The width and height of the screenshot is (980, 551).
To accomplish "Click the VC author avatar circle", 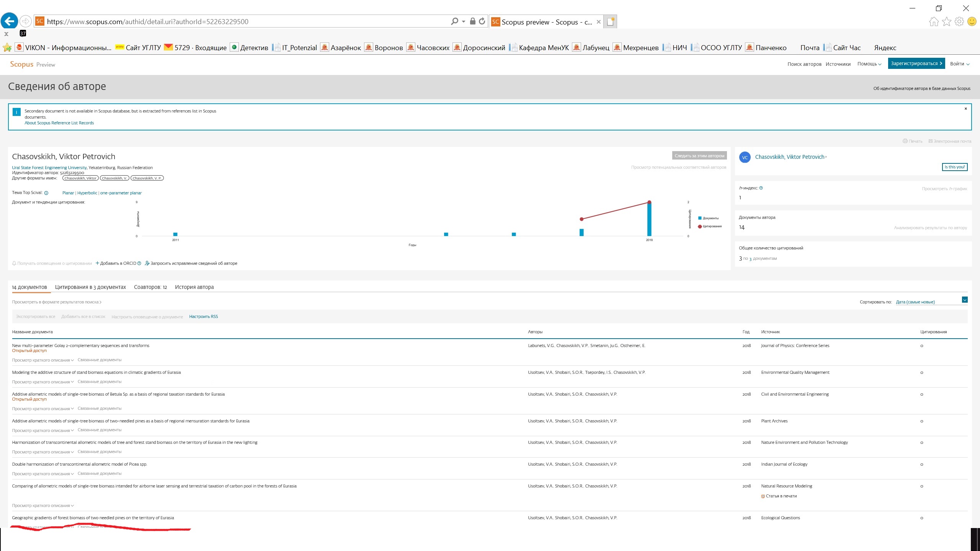I will 745,157.
